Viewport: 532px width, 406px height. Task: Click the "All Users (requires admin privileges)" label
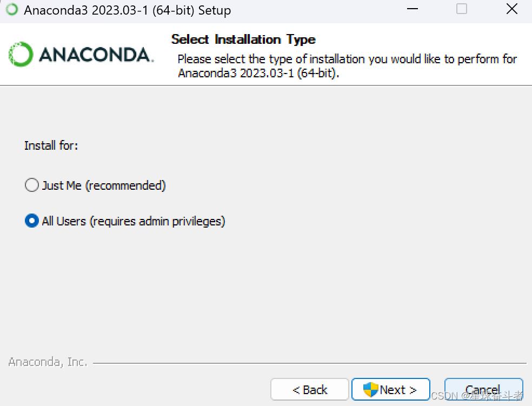134,221
